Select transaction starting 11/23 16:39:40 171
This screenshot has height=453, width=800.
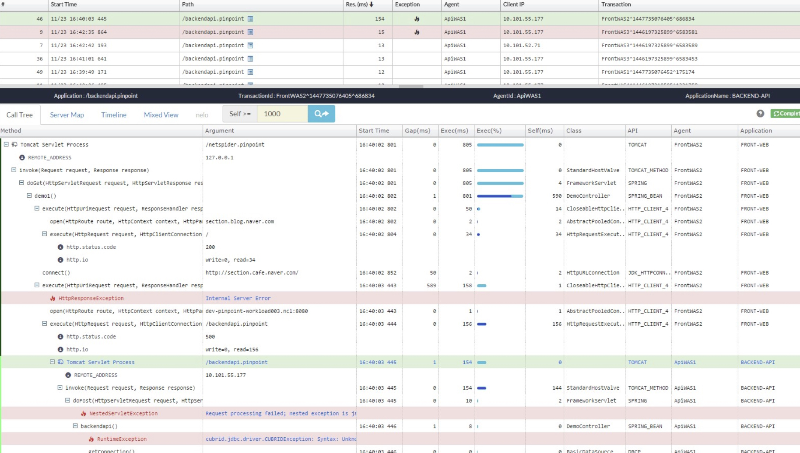coord(400,72)
